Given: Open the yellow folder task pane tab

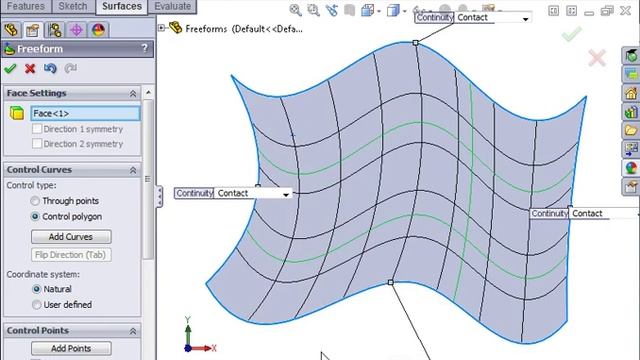Looking at the screenshot, I should 631,131.
